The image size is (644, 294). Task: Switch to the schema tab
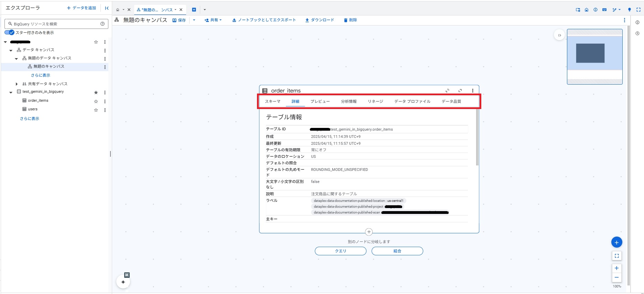click(272, 101)
